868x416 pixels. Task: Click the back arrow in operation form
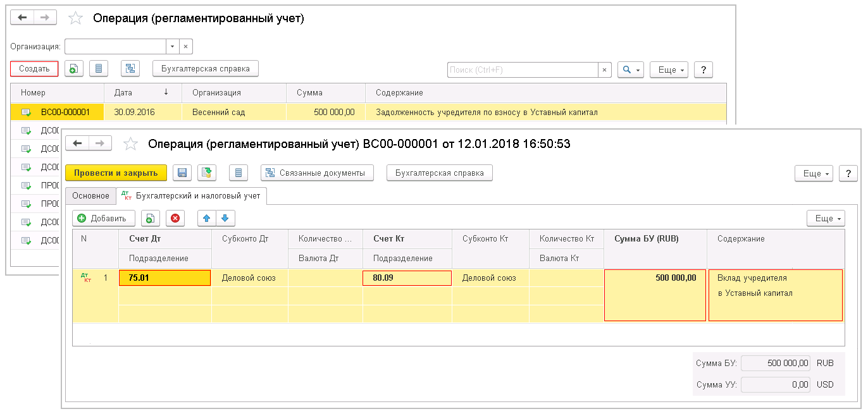(x=77, y=144)
